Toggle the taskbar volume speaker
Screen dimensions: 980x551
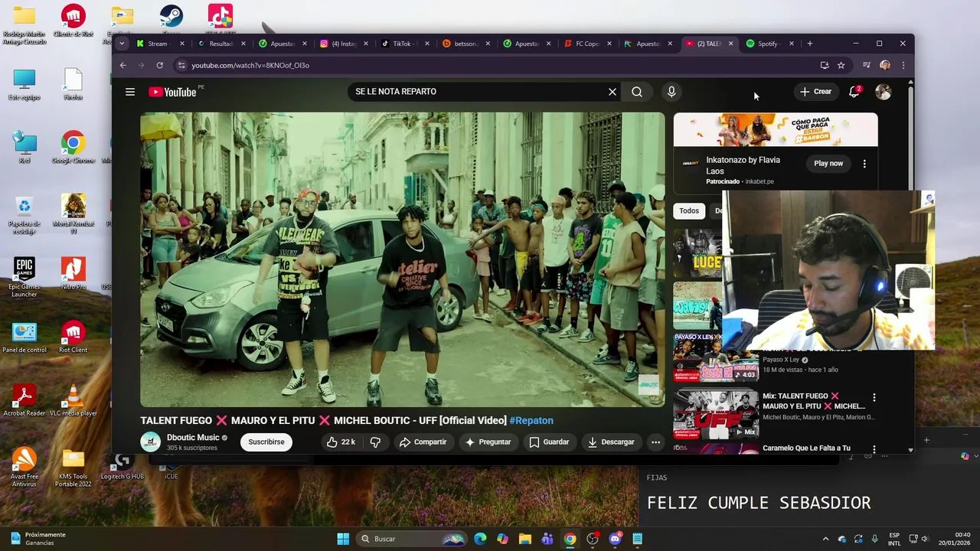click(924, 539)
